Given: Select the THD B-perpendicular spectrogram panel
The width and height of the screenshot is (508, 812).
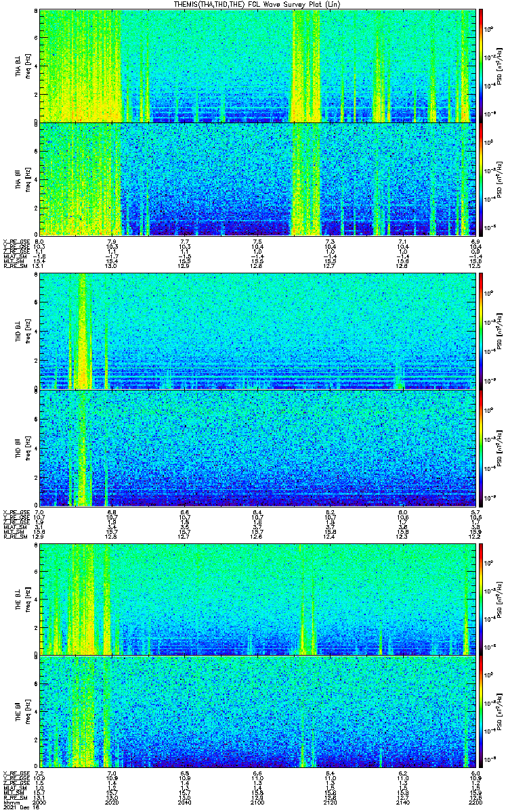Looking at the screenshot, I should (256, 331).
